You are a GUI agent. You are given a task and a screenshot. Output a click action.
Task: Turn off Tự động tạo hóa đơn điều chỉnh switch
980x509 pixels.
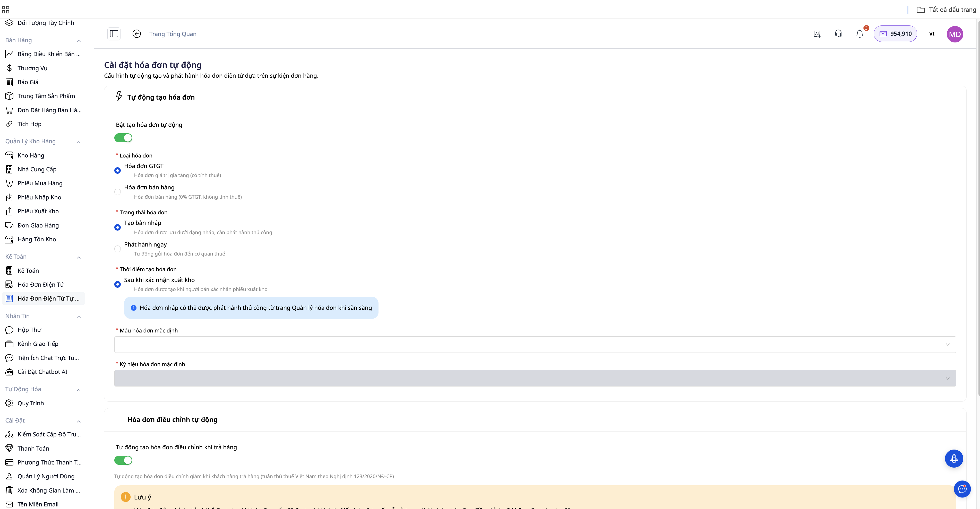(x=123, y=460)
